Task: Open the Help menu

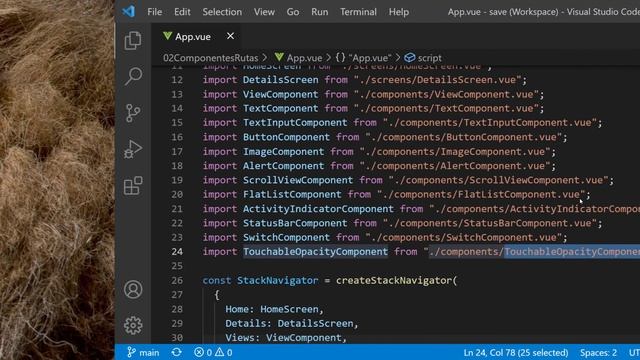Action: [x=399, y=12]
